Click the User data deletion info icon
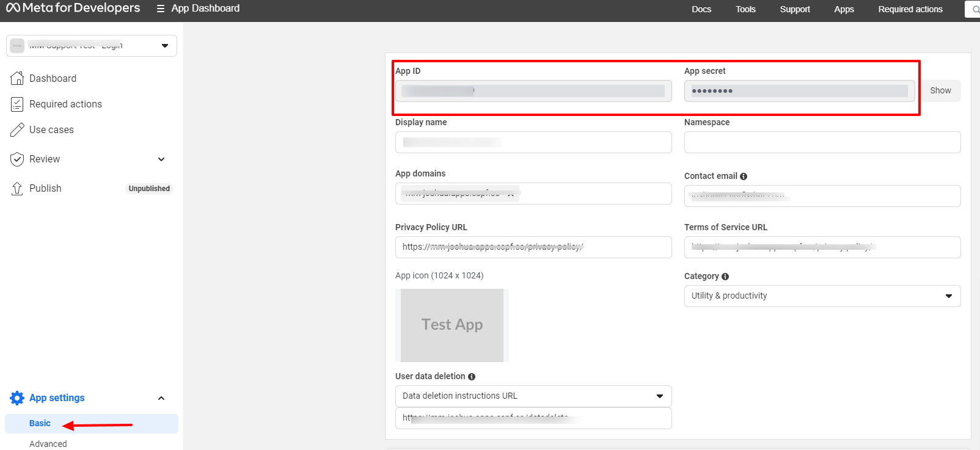980x450 pixels. [x=472, y=377]
